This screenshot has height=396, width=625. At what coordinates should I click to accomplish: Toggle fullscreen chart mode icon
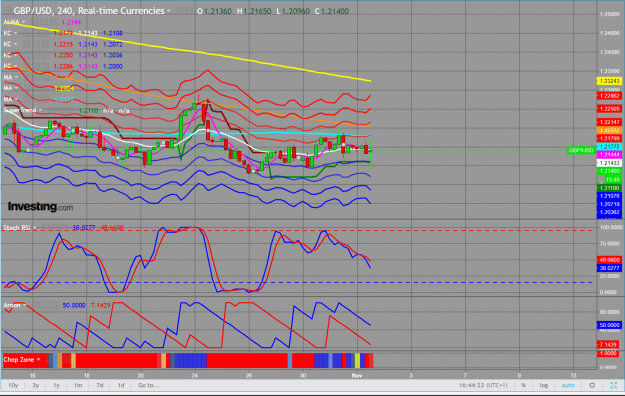click(614, 385)
